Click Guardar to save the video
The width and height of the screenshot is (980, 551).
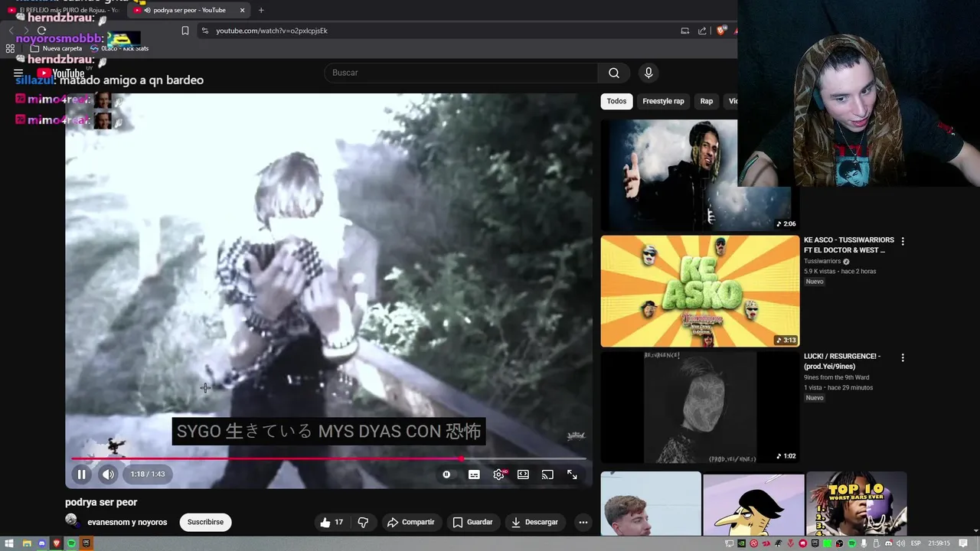pos(472,522)
